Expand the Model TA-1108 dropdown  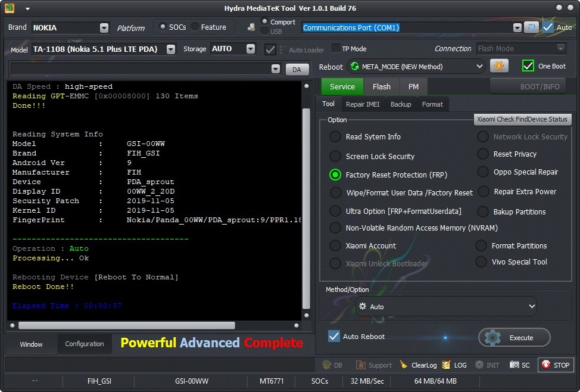[170, 49]
